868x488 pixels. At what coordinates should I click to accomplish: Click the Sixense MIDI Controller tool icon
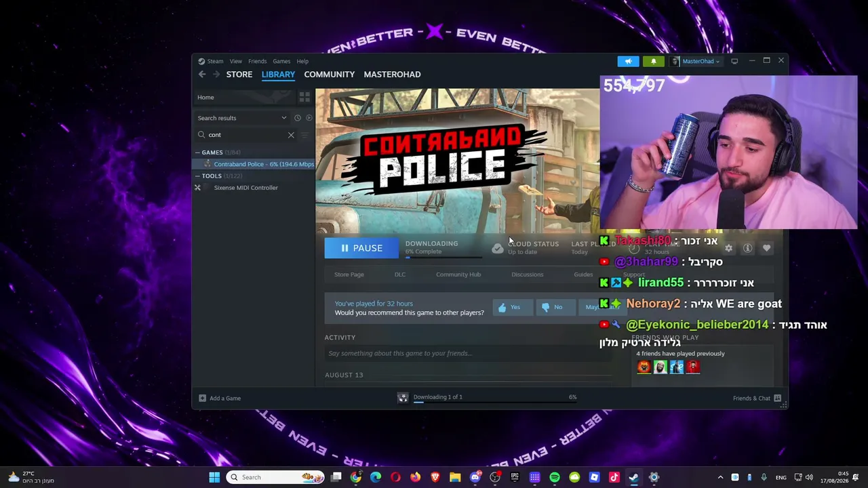click(197, 188)
